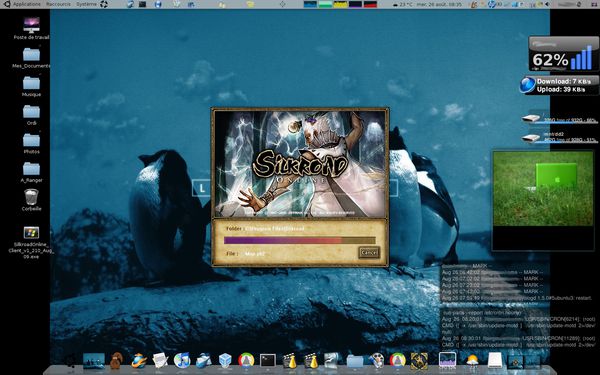Open the Raccourcis menu

tap(58, 4)
